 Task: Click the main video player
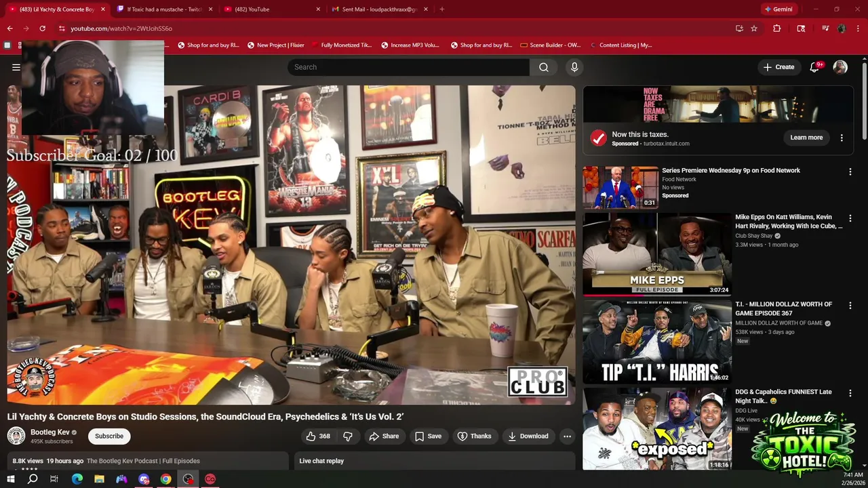click(x=291, y=245)
